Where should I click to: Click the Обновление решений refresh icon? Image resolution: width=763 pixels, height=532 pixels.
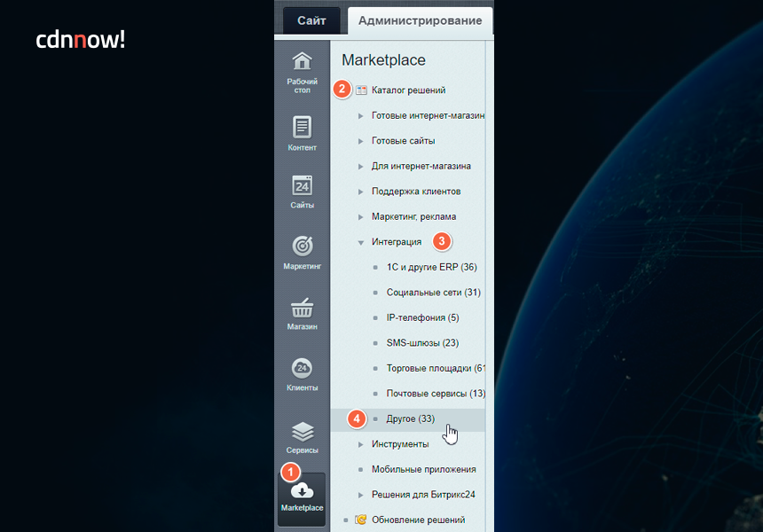click(x=360, y=520)
